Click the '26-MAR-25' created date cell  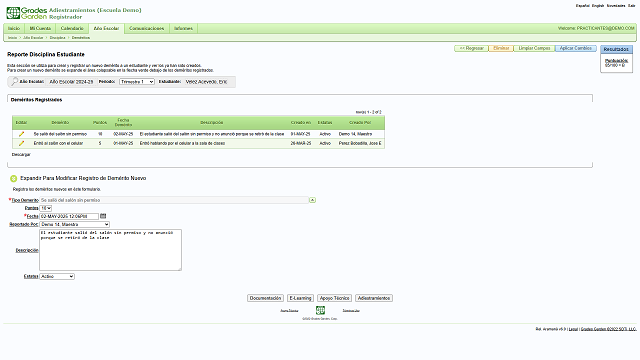click(300, 143)
